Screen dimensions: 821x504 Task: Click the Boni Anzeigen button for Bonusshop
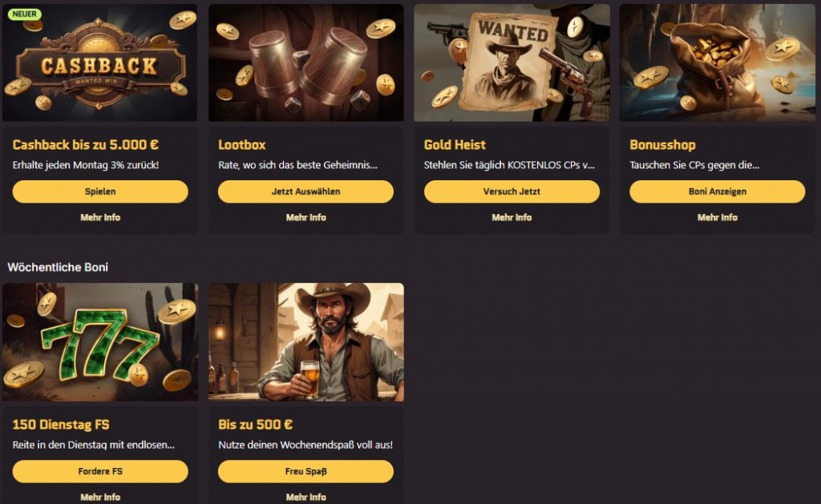pos(718,192)
